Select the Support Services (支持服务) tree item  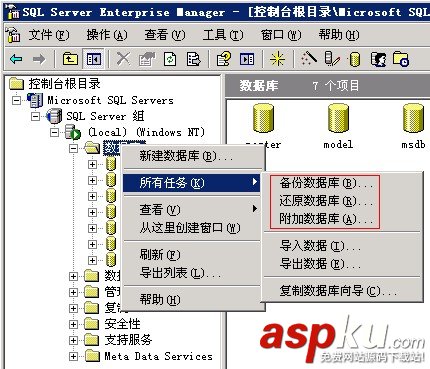[x=128, y=340]
